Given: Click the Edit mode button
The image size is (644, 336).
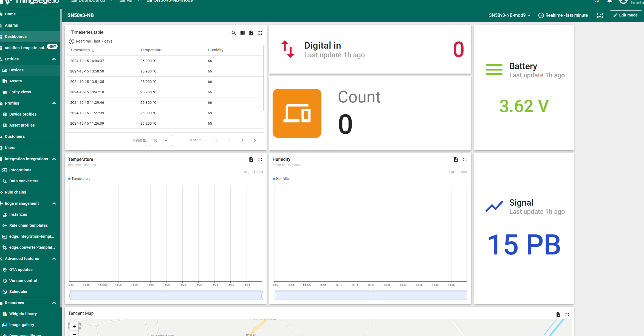Looking at the screenshot, I should [x=625, y=15].
